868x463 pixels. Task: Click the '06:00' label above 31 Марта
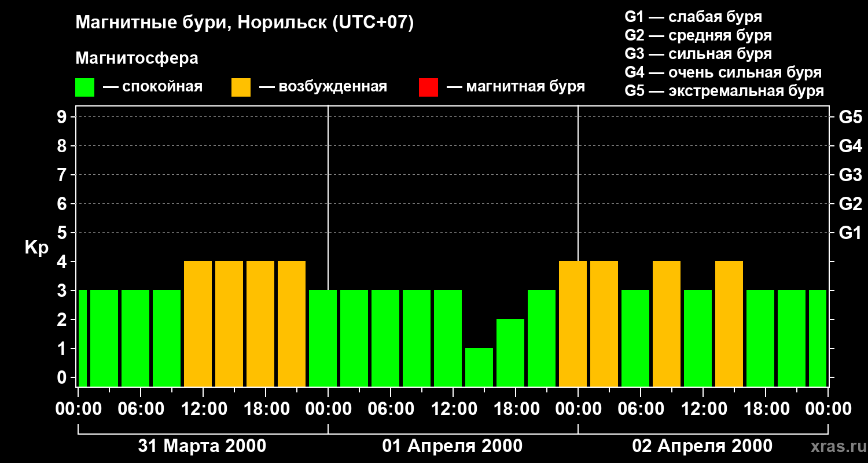pos(141,409)
